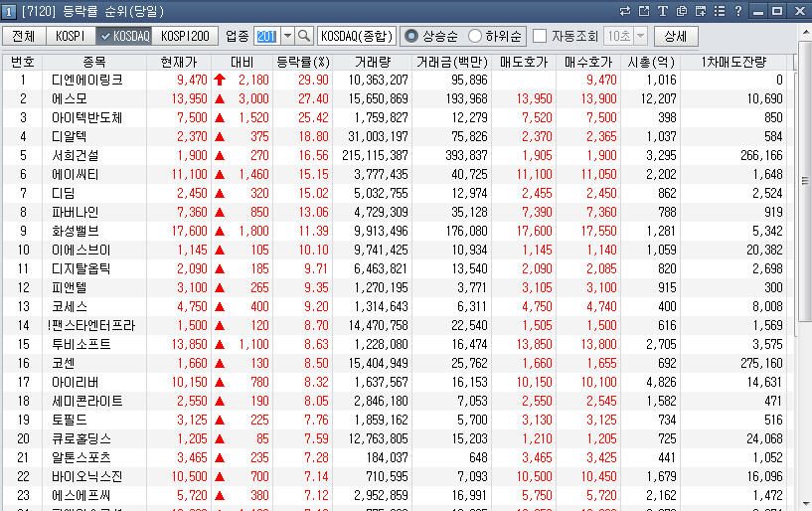This screenshot has width=812, height=511.
Task: Enable the 자동조회 checkbox
Action: pos(540,36)
